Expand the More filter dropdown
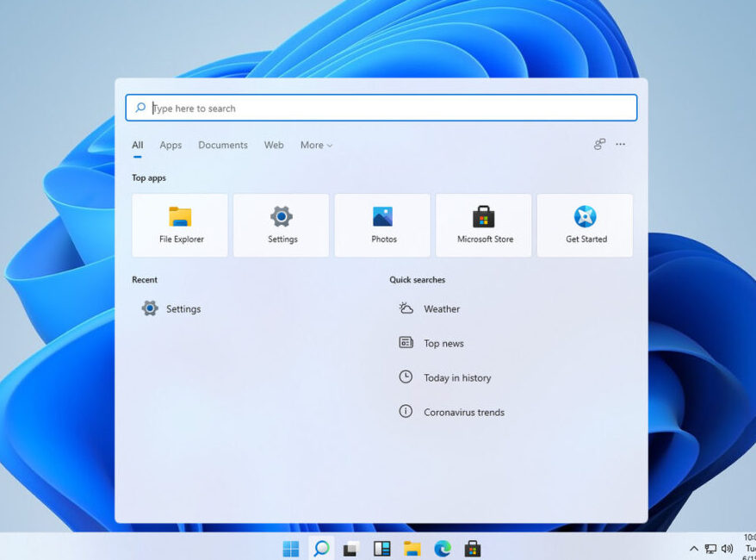 (316, 145)
